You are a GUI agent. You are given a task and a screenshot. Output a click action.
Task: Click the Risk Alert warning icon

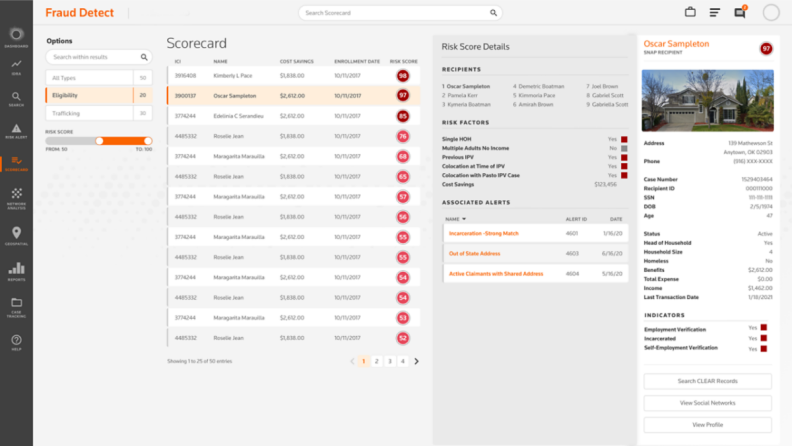pos(16,127)
